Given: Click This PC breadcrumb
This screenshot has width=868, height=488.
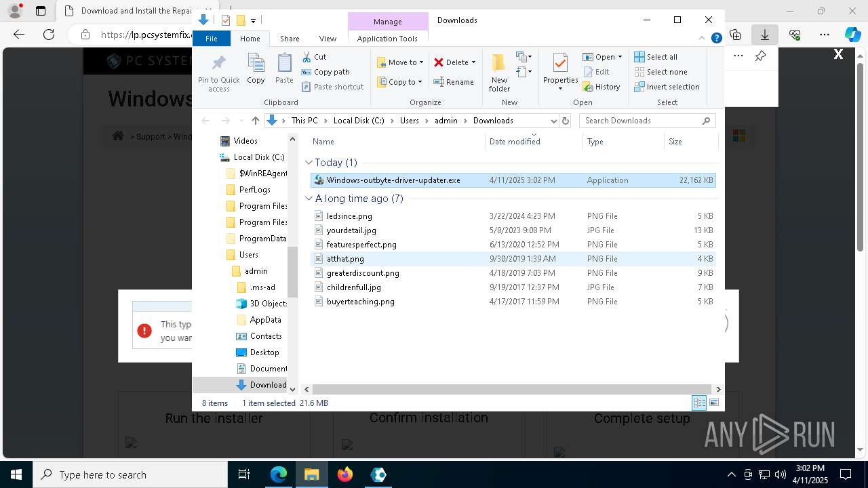Looking at the screenshot, I should point(304,121).
